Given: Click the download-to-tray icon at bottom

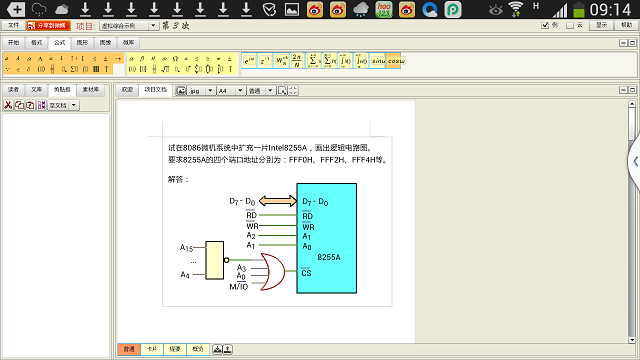Looking at the screenshot, I should coord(217,349).
